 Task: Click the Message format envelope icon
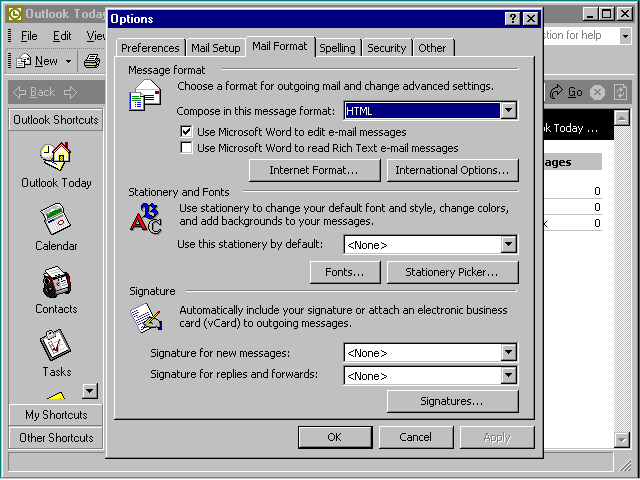pos(145,96)
